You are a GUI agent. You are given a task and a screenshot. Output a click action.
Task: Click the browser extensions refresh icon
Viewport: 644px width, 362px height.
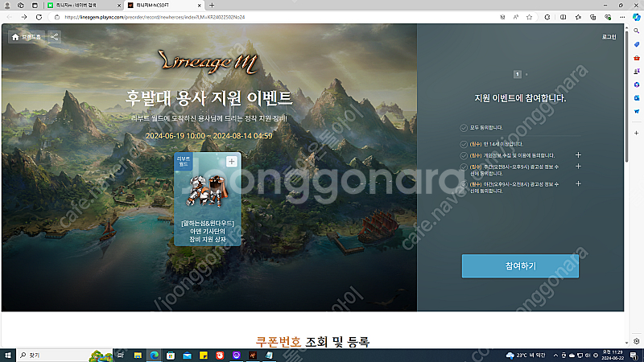click(547, 17)
